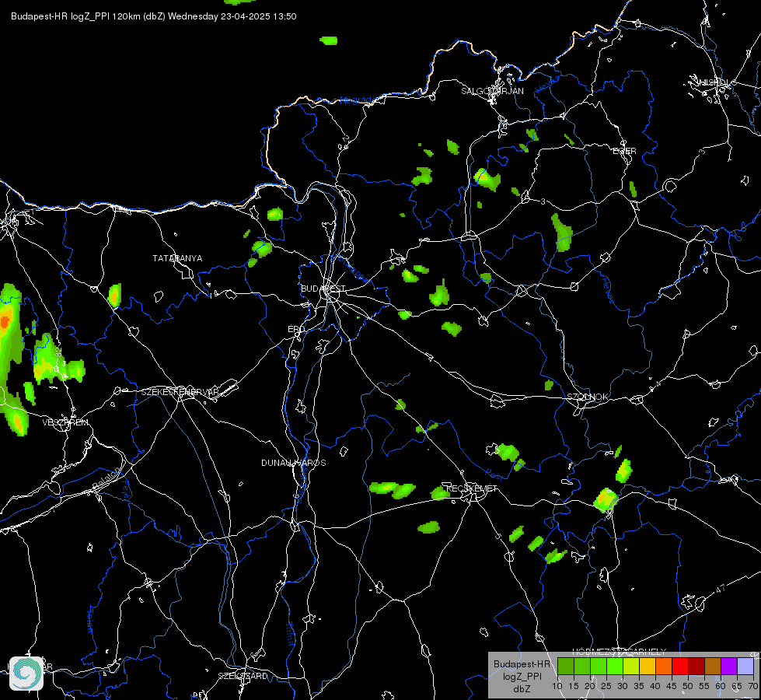The height and width of the screenshot is (700, 761).
Task: Select the 10–15 dBZ dark green legend swatch
Action: (x=565, y=666)
